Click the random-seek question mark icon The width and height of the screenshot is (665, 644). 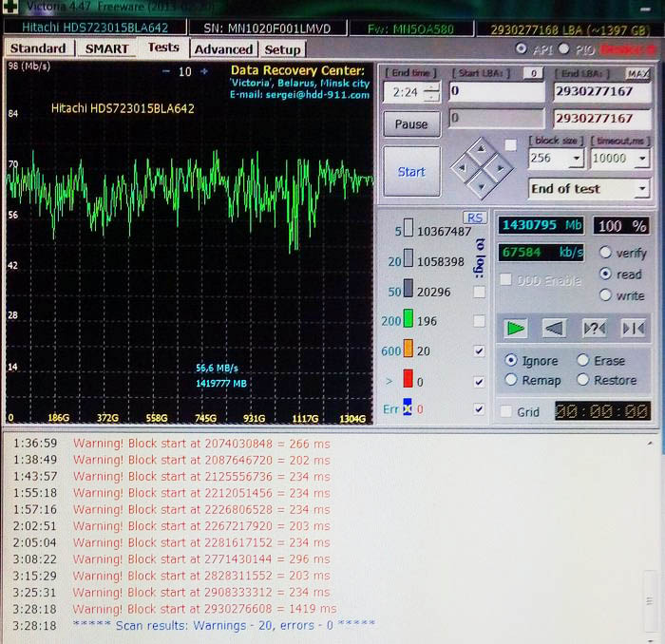(594, 329)
